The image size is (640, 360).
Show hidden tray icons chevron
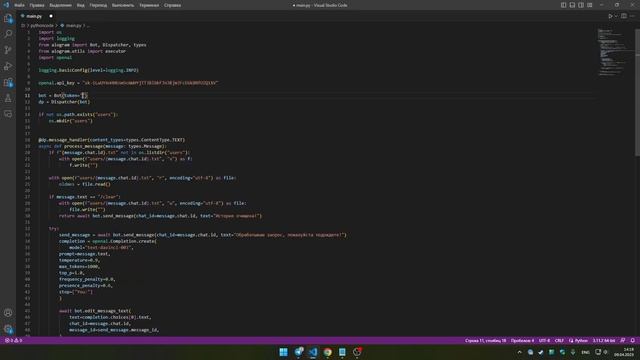coord(520,352)
